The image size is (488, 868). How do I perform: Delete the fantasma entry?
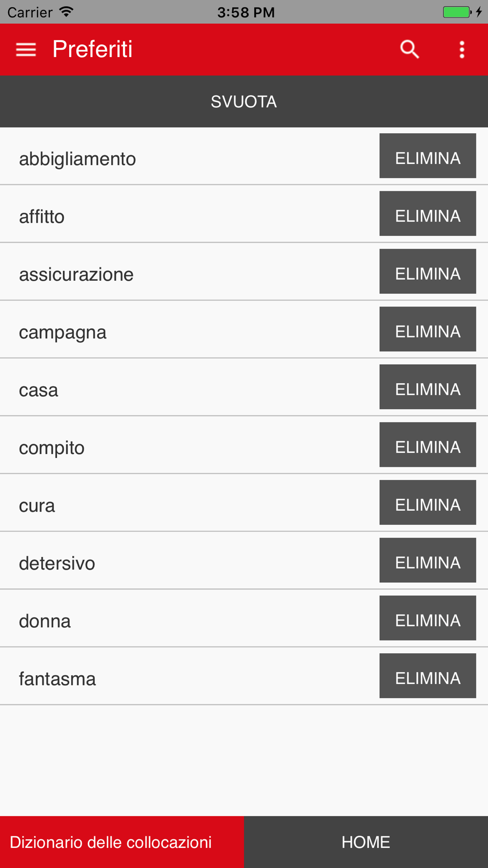(x=427, y=676)
